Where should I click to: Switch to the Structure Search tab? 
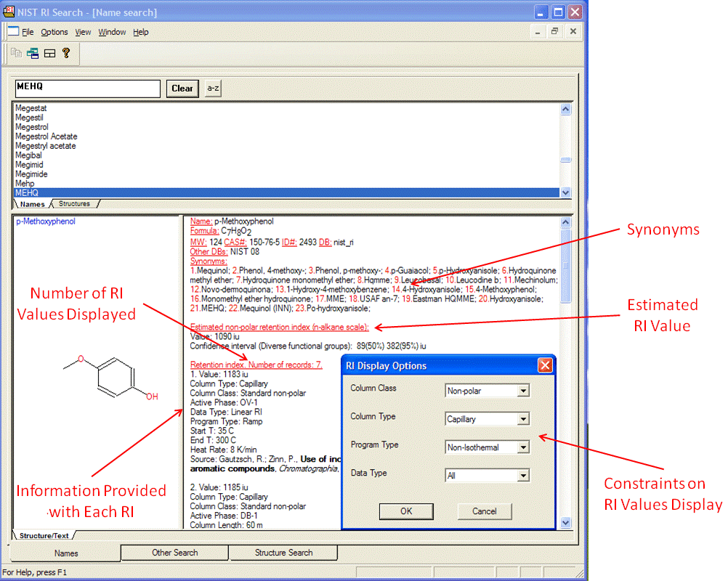coord(283,553)
